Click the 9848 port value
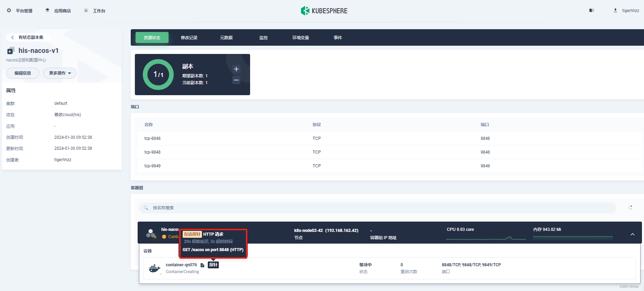Image resolution: width=644 pixels, height=291 pixels. (485, 152)
